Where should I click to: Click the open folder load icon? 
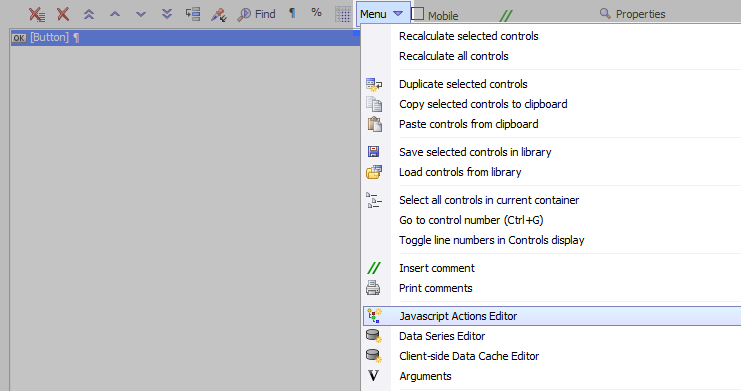[374, 172]
